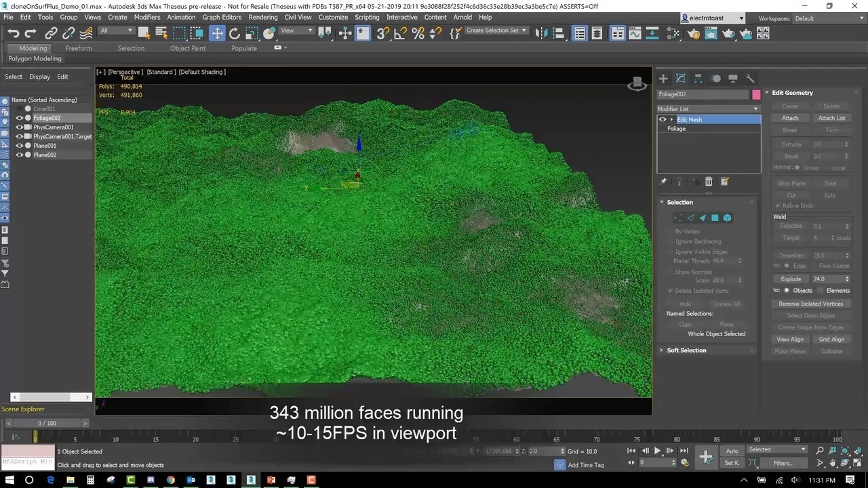Click the Explode button

(x=791, y=279)
